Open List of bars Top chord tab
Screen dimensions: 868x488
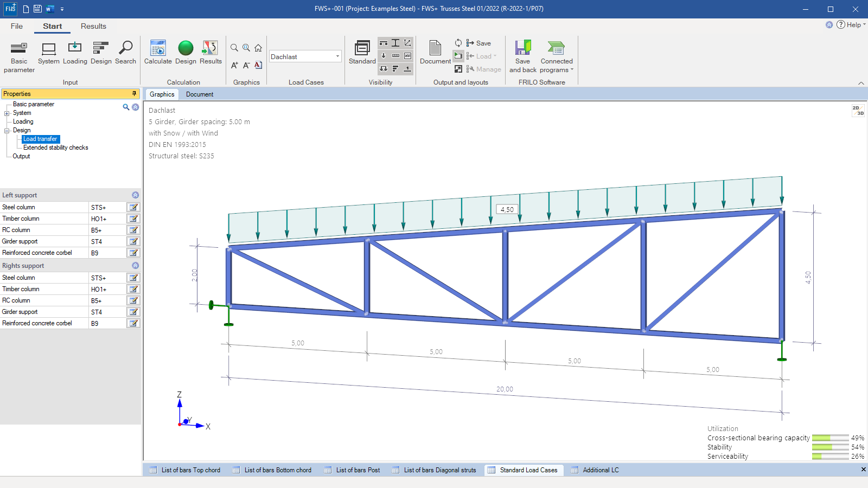pyautogui.click(x=185, y=470)
